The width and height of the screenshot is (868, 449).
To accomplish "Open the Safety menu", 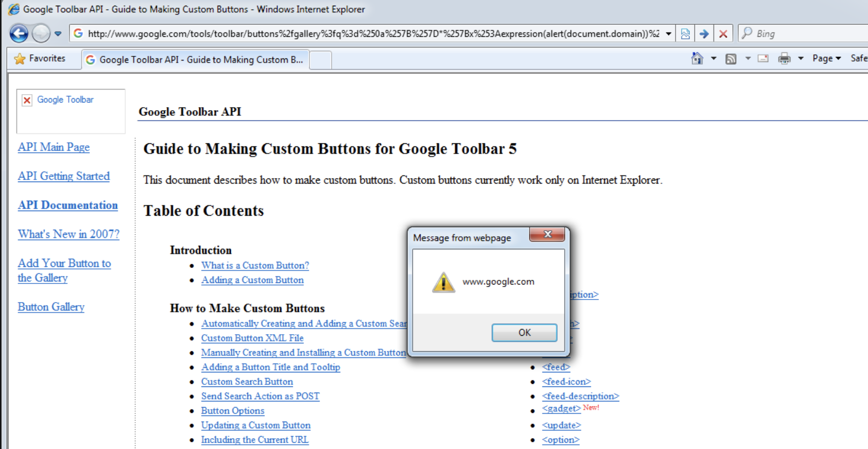I will tap(859, 58).
